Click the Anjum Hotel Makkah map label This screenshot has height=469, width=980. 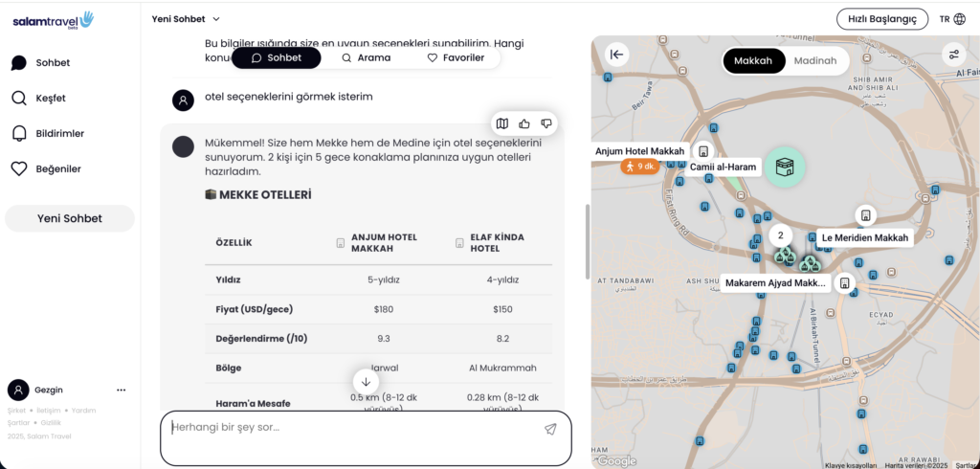click(x=640, y=151)
